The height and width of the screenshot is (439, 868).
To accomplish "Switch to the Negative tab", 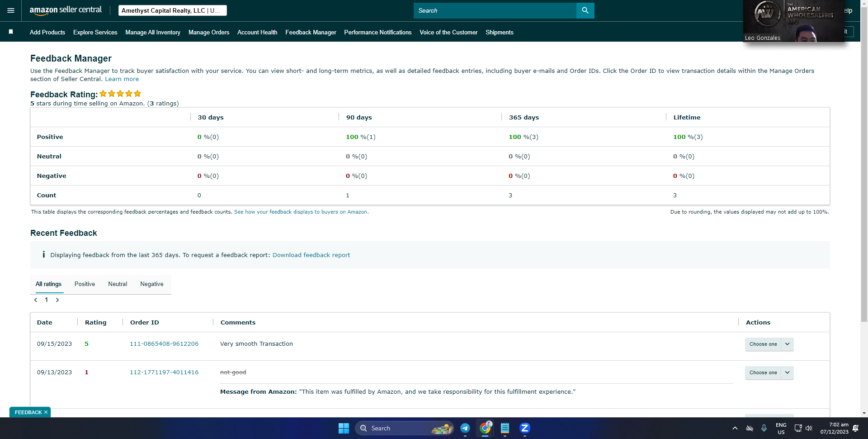I will (x=152, y=284).
